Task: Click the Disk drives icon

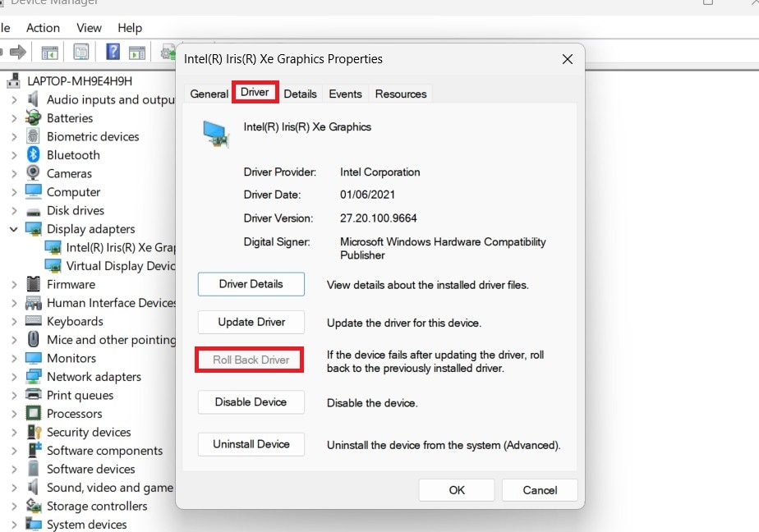Action: click(34, 212)
